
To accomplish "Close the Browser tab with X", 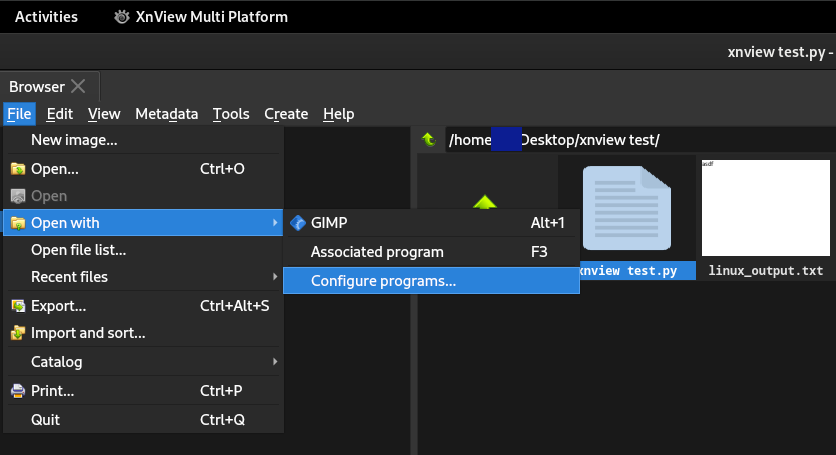I will 78,86.
